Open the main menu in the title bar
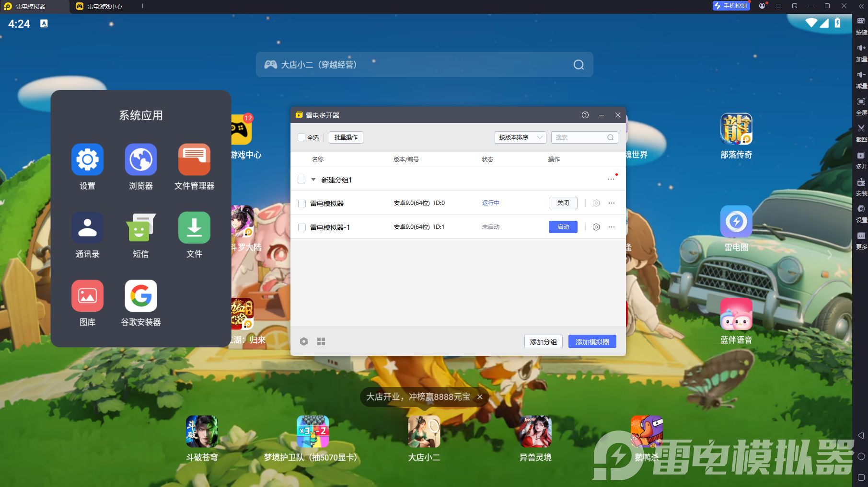The image size is (868, 487). click(778, 6)
